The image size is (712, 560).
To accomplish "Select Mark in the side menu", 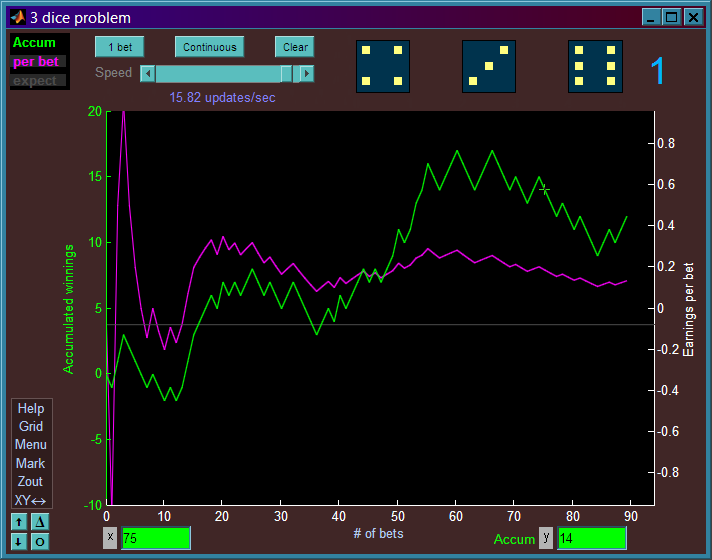I will tap(31, 463).
